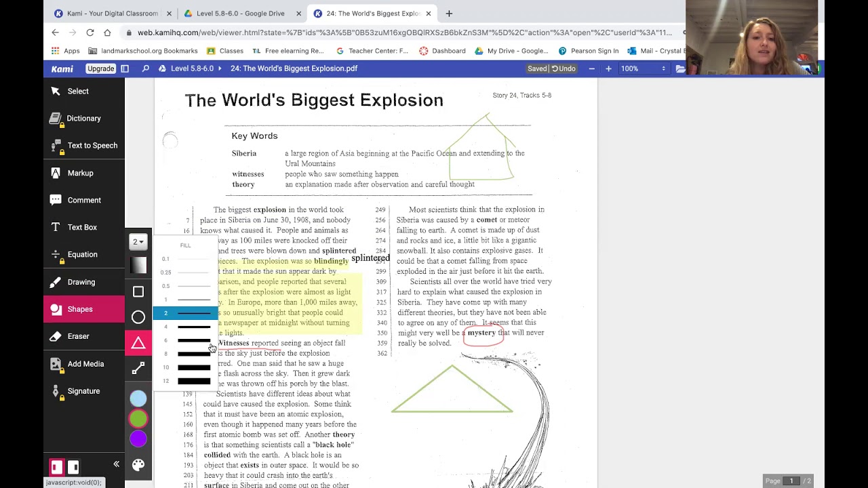Dock toolbar to the left side
The width and height of the screenshot is (868, 488).
tap(56, 466)
